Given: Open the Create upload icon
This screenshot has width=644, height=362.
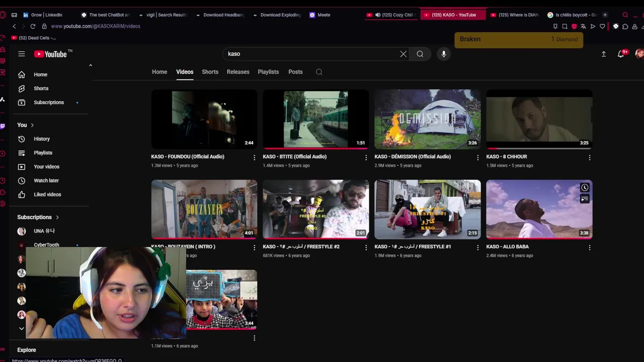Looking at the screenshot, I should pyautogui.click(x=604, y=54).
